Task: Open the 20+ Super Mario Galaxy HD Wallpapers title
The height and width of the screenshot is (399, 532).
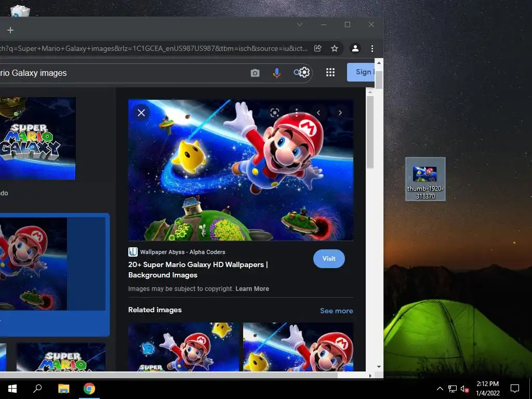Action: click(198, 270)
